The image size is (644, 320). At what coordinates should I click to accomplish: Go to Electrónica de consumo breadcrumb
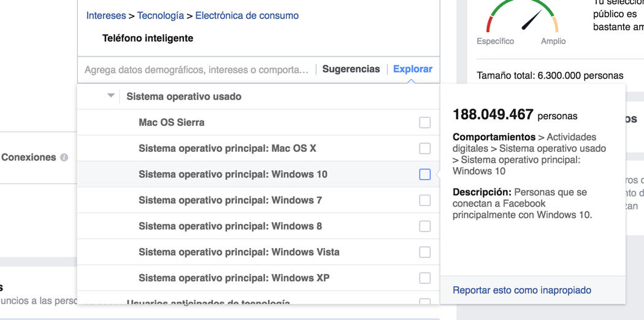tap(247, 15)
